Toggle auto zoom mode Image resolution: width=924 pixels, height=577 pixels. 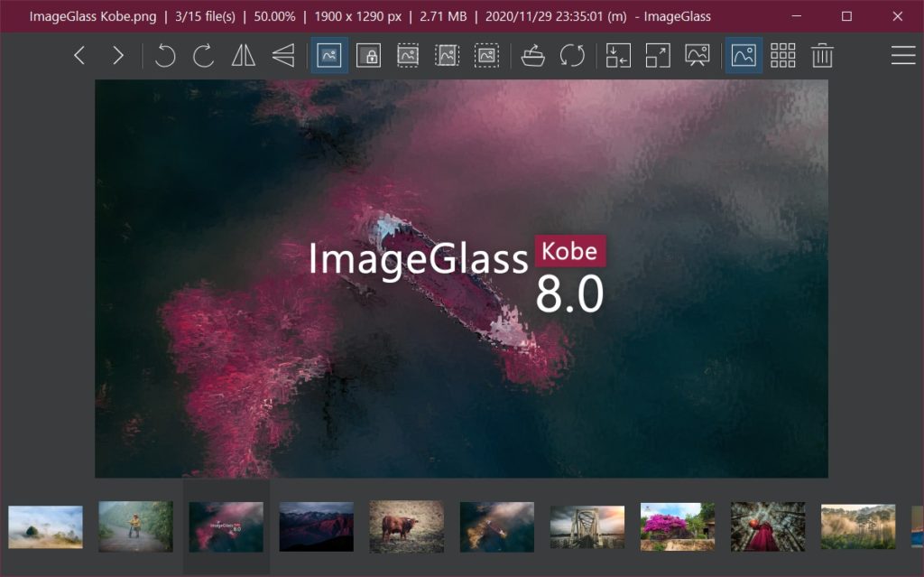click(x=328, y=55)
